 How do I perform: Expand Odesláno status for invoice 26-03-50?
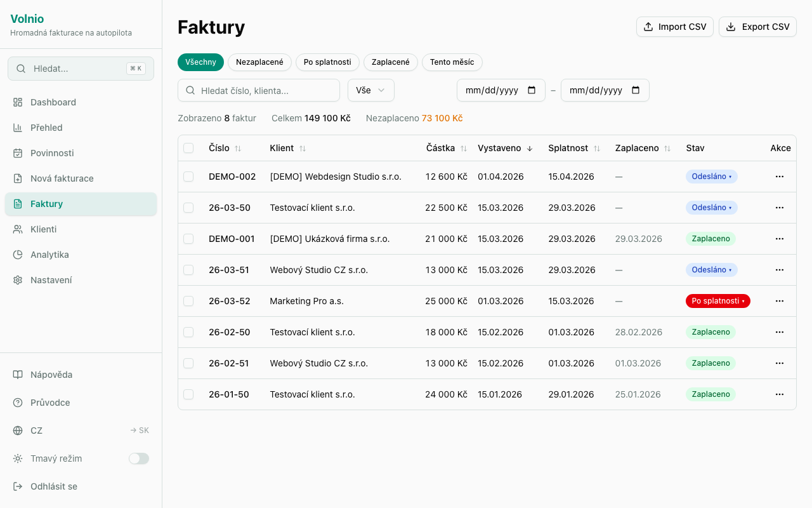[711, 208]
